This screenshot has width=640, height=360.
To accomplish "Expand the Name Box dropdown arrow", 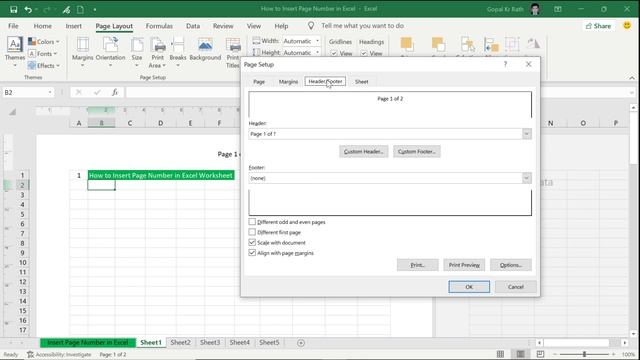I will [x=50, y=93].
